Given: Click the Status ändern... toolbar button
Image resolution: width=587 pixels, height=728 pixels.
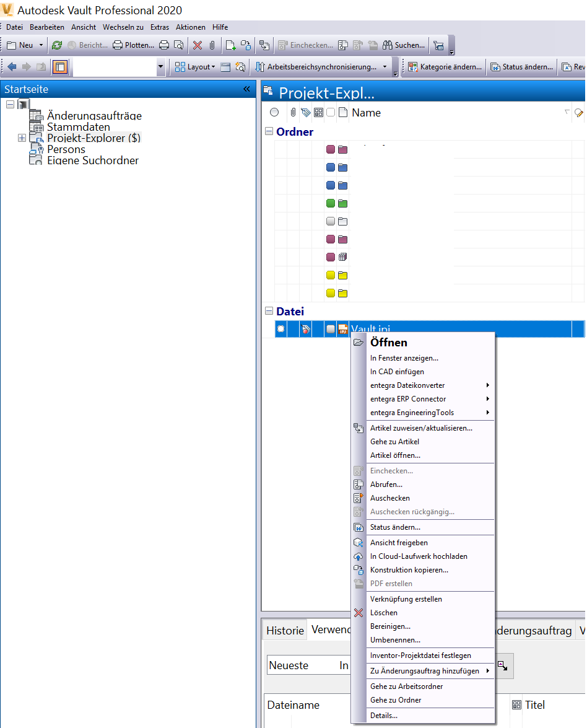Looking at the screenshot, I should (522, 67).
